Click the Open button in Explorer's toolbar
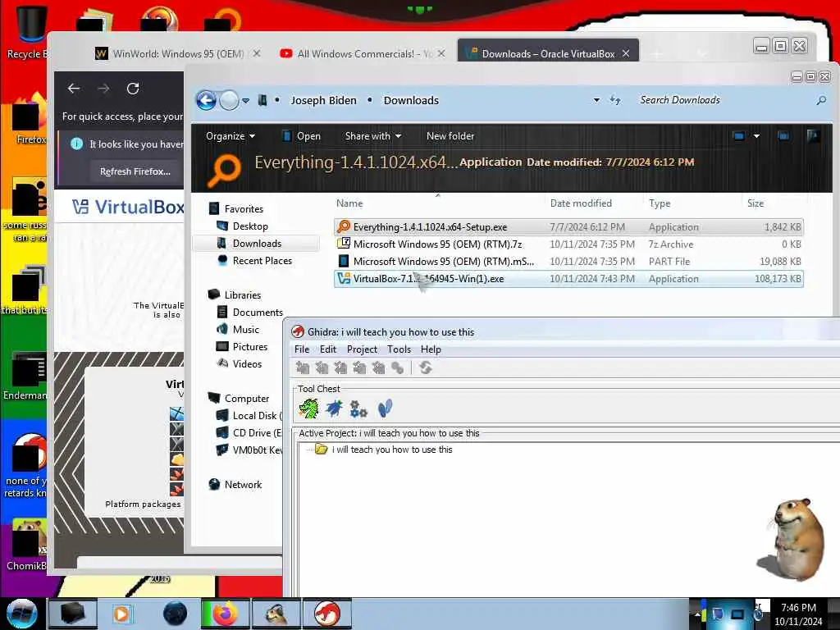This screenshot has height=630, width=840. click(x=301, y=136)
